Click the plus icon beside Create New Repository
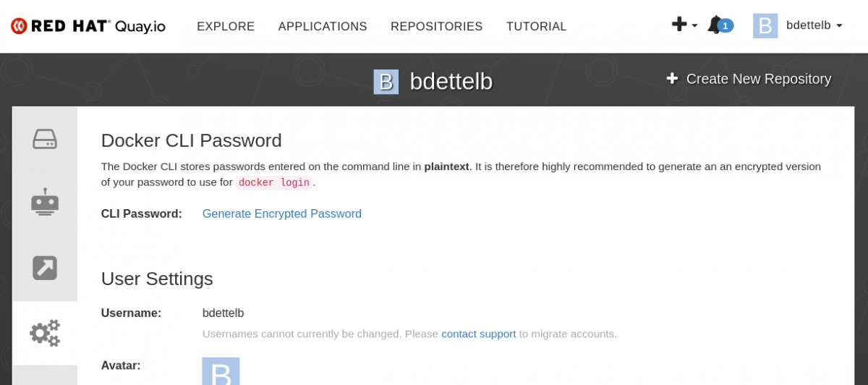This screenshot has height=385, width=868. point(672,79)
